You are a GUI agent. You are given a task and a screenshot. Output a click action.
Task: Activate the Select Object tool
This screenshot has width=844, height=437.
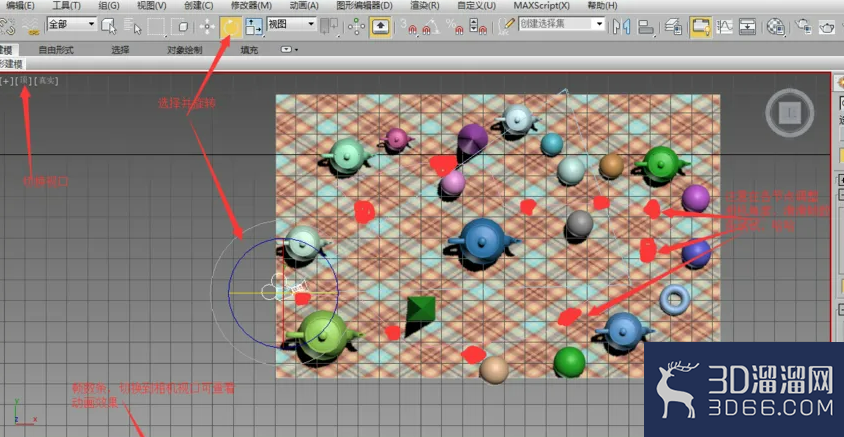[109, 26]
